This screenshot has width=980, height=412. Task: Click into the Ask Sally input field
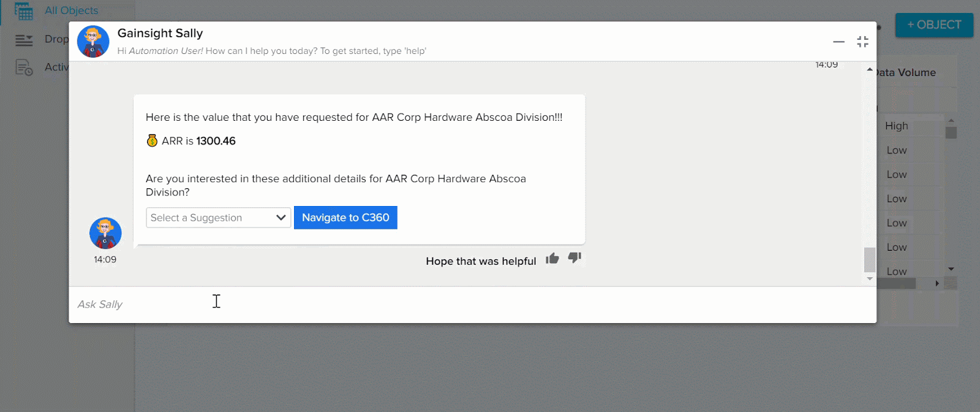click(x=472, y=305)
